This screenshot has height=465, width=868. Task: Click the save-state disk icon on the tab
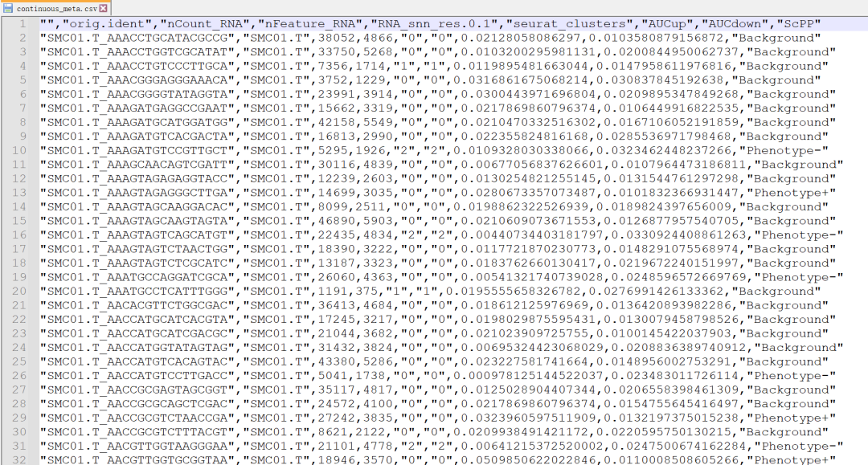[x=8, y=8]
